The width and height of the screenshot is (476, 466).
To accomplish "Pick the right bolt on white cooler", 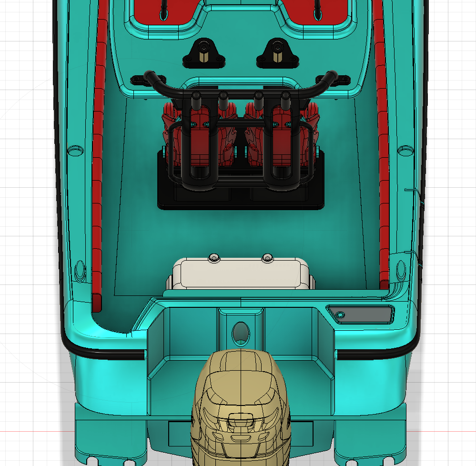I will tap(267, 258).
